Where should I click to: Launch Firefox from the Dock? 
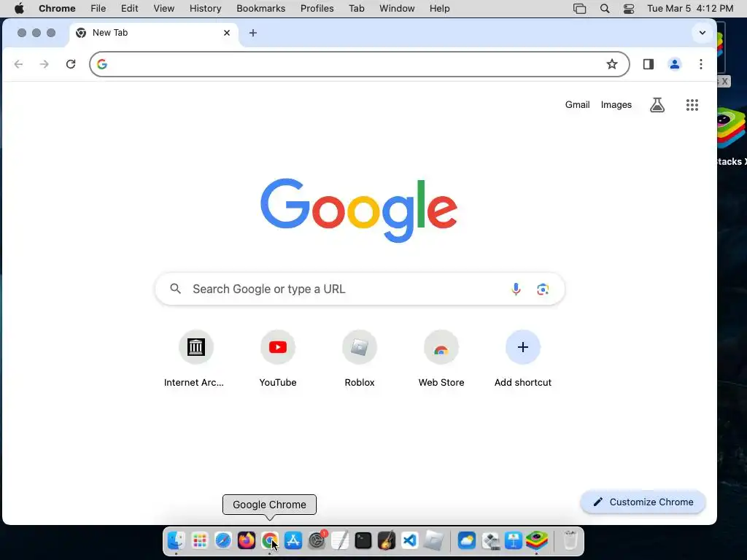tap(247, 540)
